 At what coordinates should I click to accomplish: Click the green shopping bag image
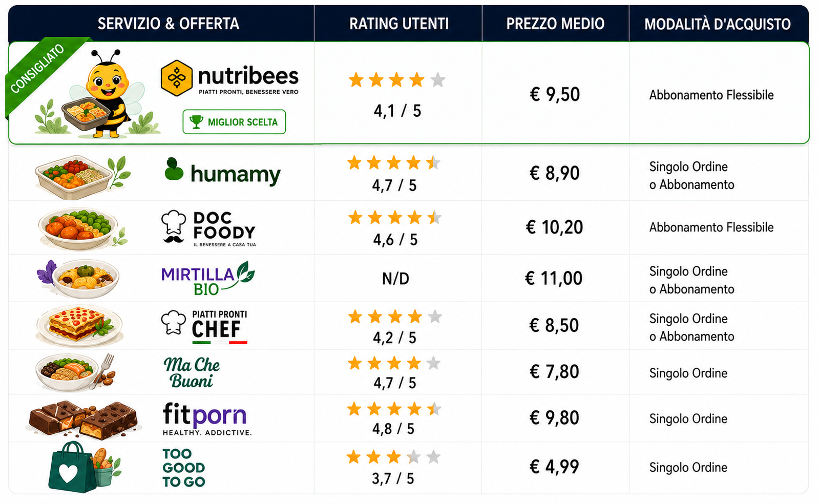pyautogui.click(x=73, y=467)
